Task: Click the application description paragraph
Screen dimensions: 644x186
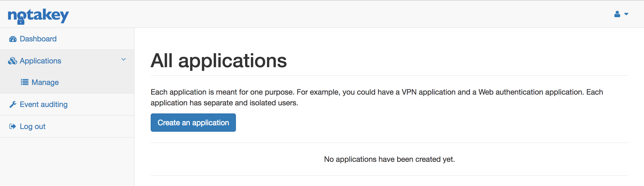Action: click(376, 97)
